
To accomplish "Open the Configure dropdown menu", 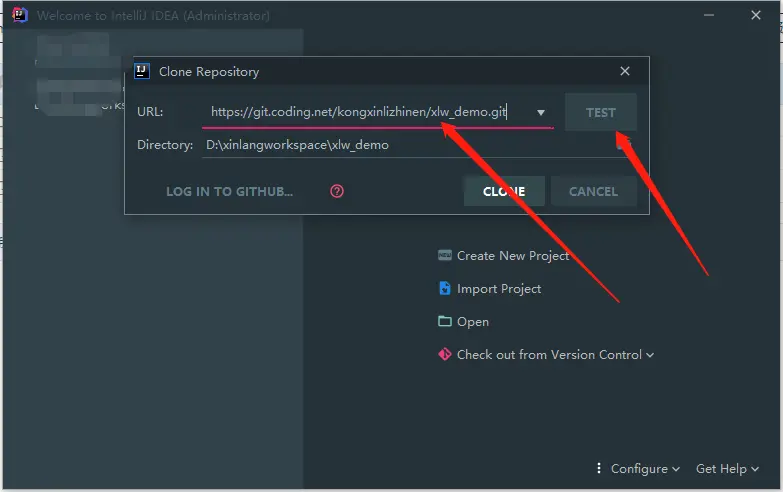I will click(645, 469).
